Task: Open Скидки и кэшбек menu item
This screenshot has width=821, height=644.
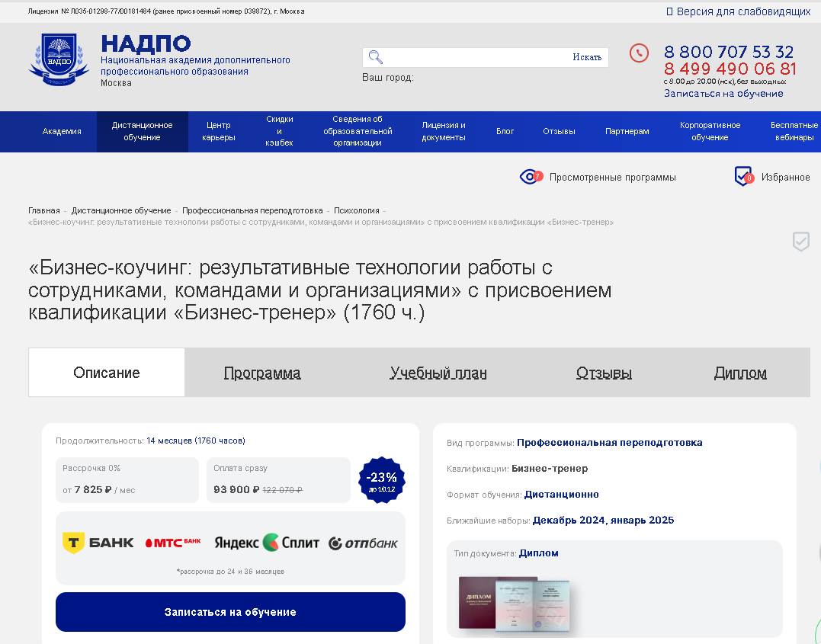Action: pyautogui.click(x=279, y=131)
